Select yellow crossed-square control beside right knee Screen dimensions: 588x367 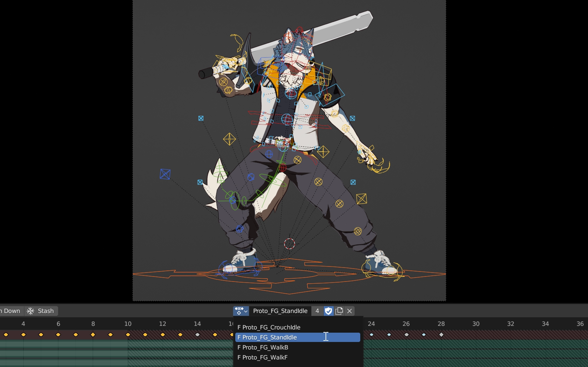tap(361, 199)
